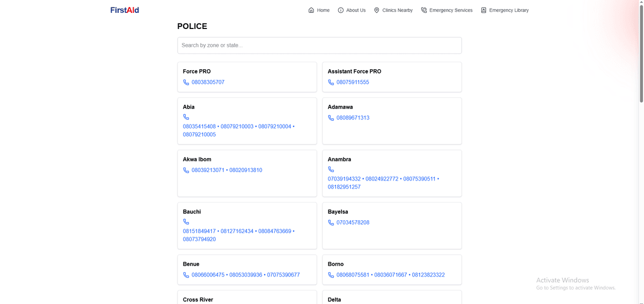
Task: Click the phone icon beside Emergency Services
Action: (424, 10)
